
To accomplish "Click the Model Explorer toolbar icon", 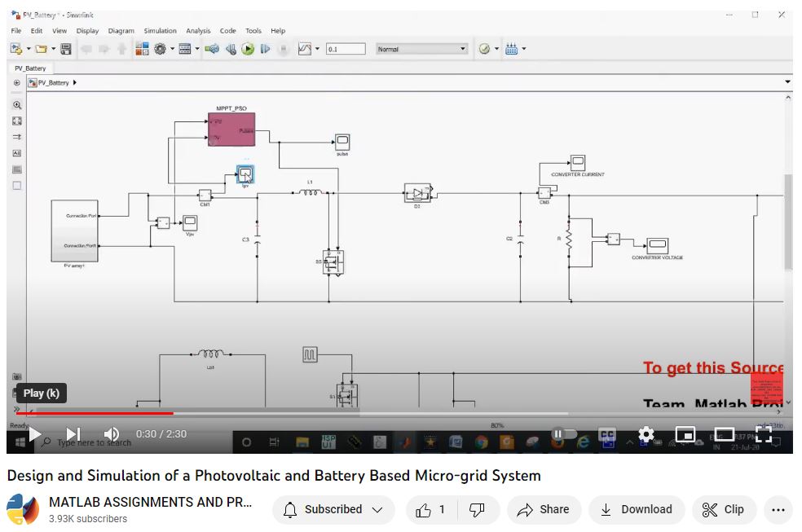I will coord(185,49).
